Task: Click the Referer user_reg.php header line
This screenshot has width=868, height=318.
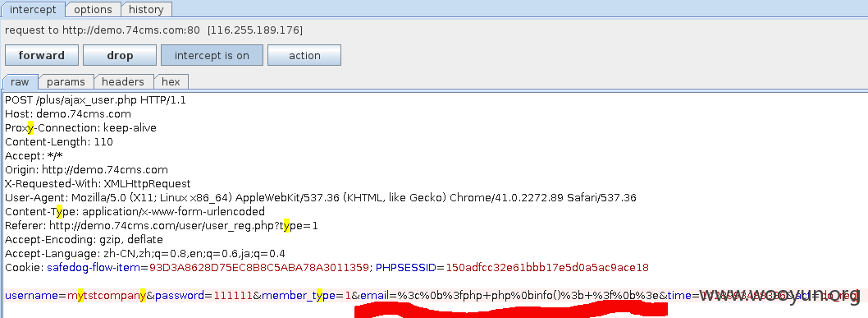Action: (x=162, y=225)
